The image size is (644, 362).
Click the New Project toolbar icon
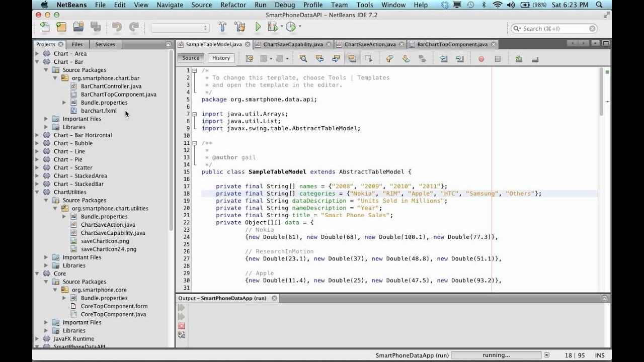[x=61, y=27]
